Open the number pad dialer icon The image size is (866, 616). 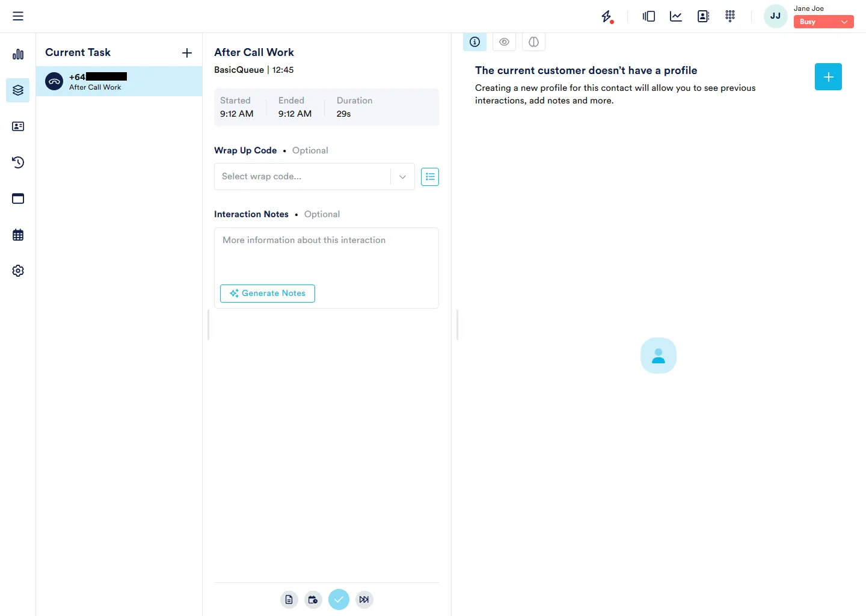click(730, 16)
